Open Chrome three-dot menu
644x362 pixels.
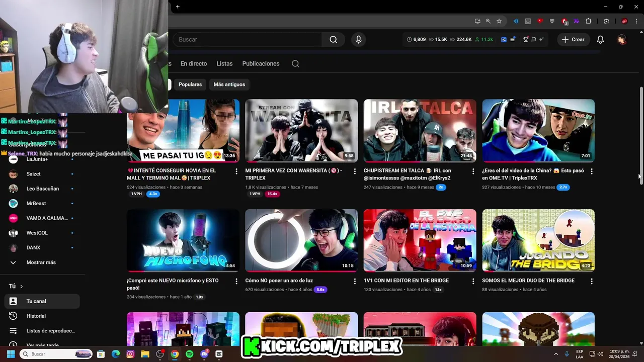click(x=637, y=21)
